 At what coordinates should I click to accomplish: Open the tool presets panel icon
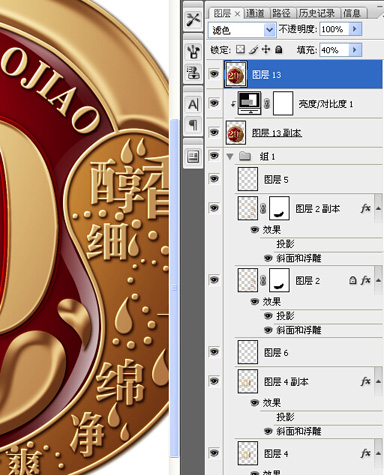pos(193,20)
